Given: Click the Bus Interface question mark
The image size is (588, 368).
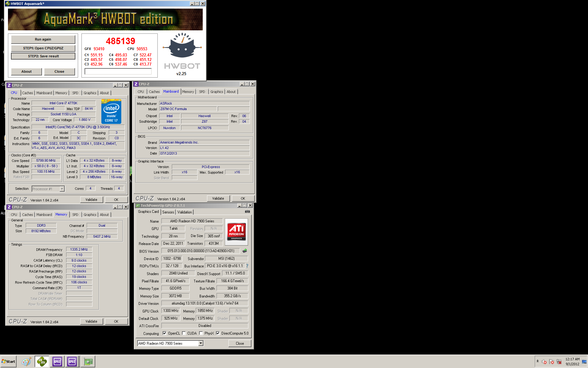Looking at the screenshot, I should pyautogui.click(x=247, y=266).
